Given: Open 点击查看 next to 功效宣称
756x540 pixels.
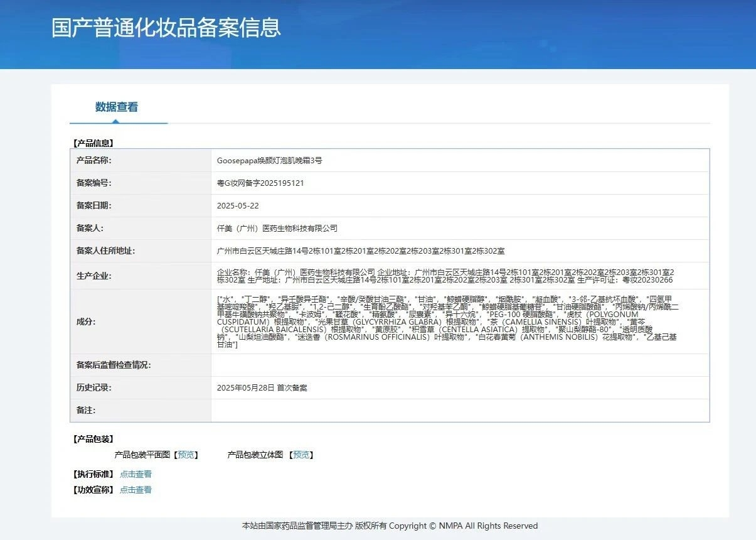Looking at the screenshot, I should pyautogui.click(x=136, y=490).
